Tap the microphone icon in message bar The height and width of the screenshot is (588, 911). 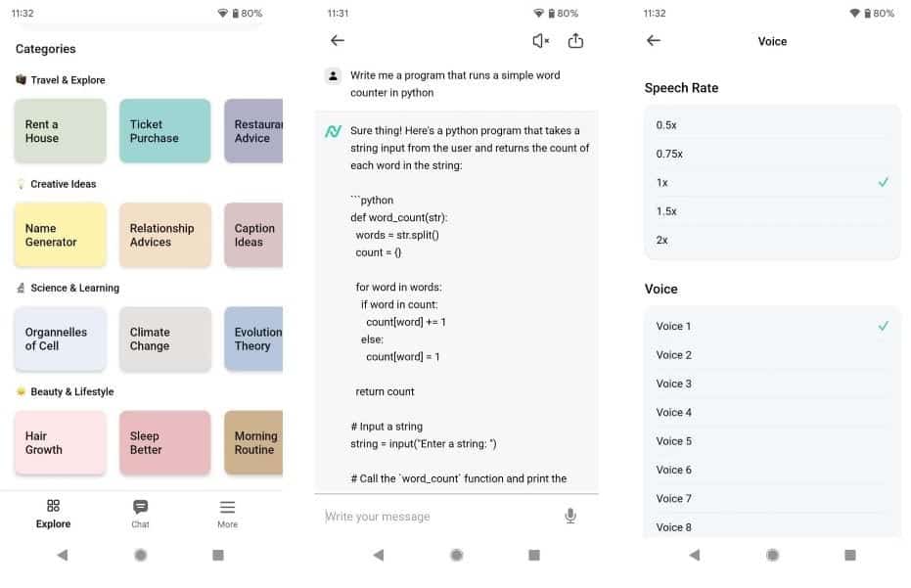click(x=570, y=516)
